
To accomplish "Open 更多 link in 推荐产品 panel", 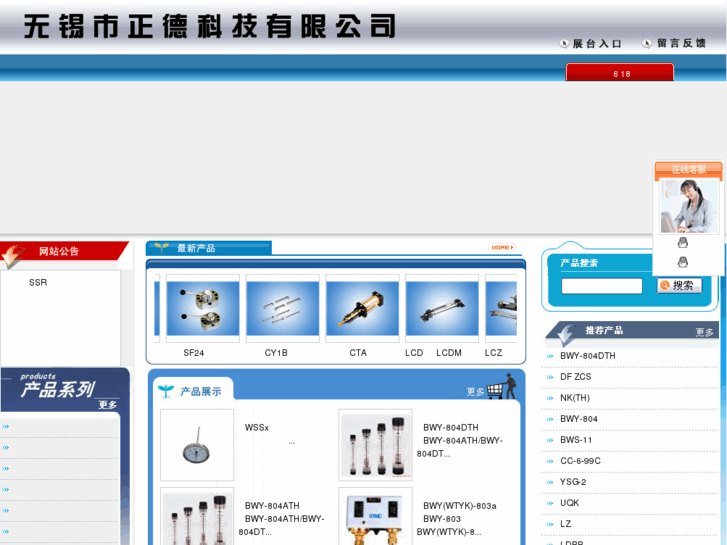I will 704,332.
